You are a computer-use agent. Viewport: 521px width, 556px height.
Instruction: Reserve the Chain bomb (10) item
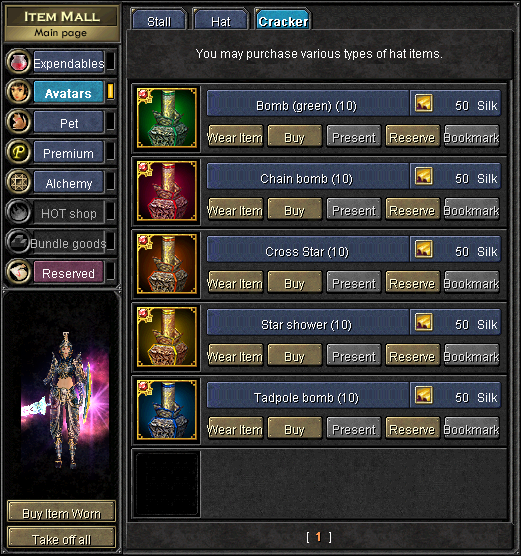click(412, 210)
